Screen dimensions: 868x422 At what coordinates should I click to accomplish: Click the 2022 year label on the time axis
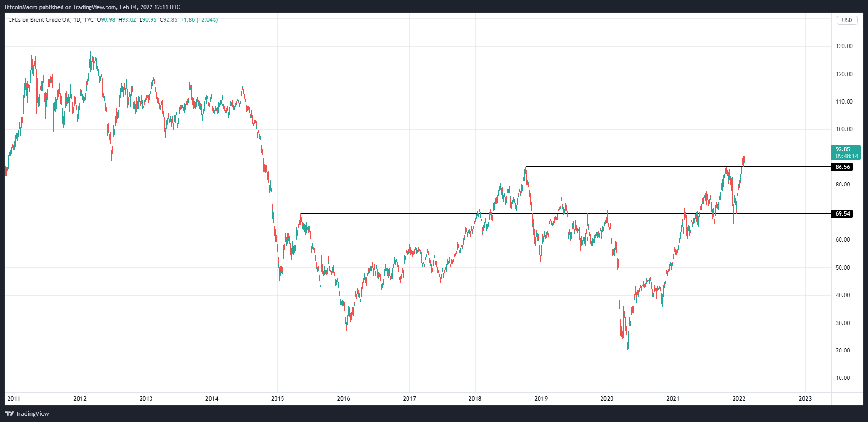point(739,399)
